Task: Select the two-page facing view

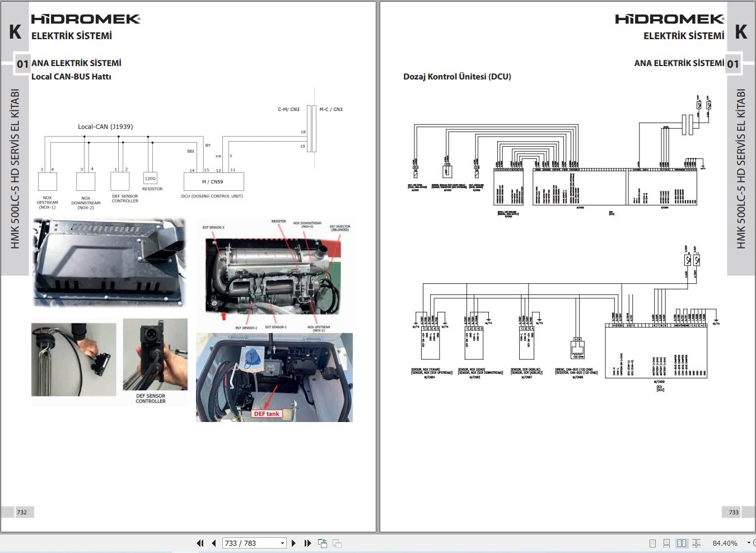Action: click(x=682, y=543)
